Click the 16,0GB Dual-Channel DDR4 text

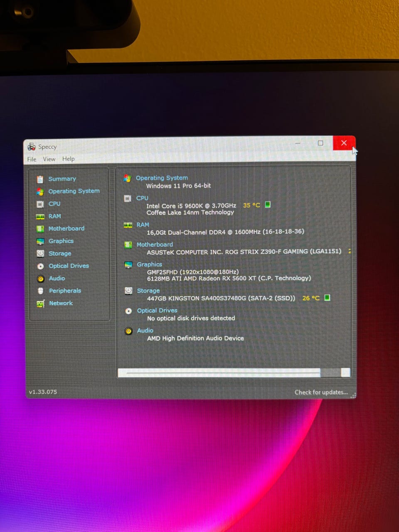coord(225,232)
